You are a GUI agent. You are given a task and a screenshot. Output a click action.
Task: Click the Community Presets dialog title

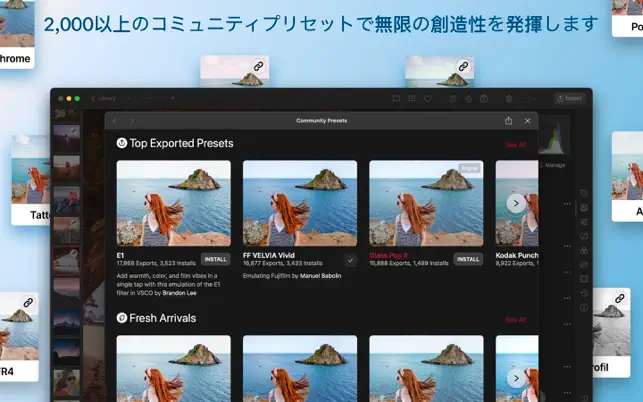pyautogui.click(x=322, y=121)
